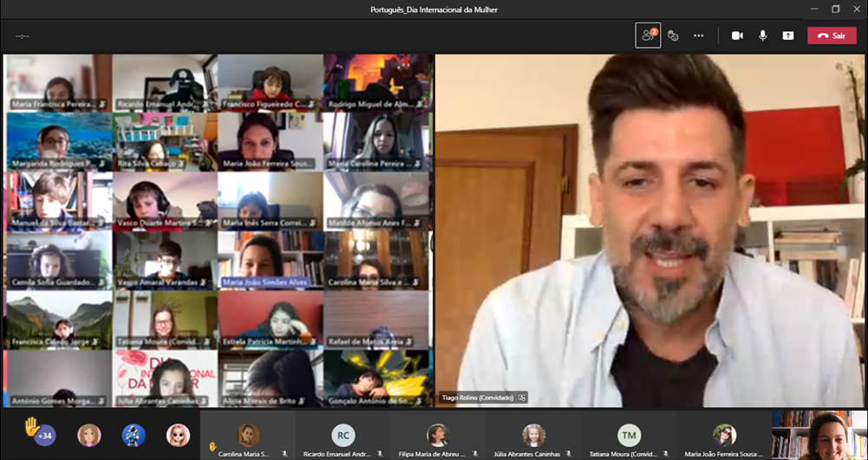
Task: Click the blue character avatar in bottom strip
Action: tap(134, 435)
